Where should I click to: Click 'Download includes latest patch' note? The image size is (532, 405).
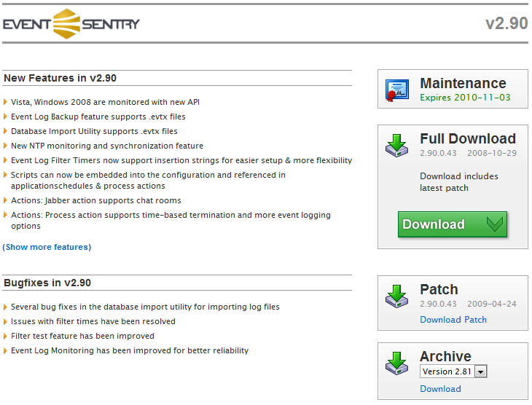pos(458,182)
